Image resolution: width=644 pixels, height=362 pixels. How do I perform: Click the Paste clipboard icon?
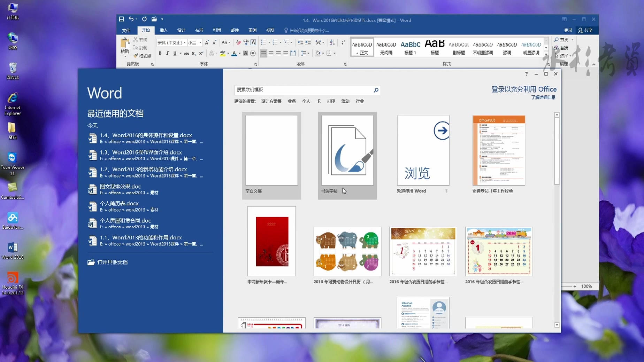(125, 44)
